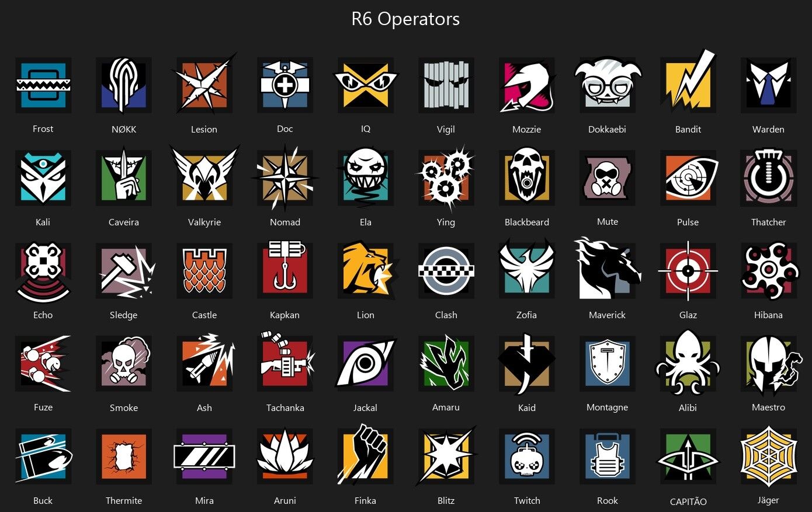Select the Frost operator icon

point(43,85)
